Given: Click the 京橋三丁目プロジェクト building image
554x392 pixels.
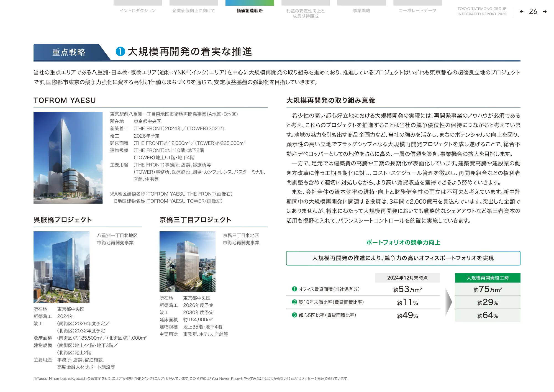Looking at the screenshot, I should click(x=188, y=262).
